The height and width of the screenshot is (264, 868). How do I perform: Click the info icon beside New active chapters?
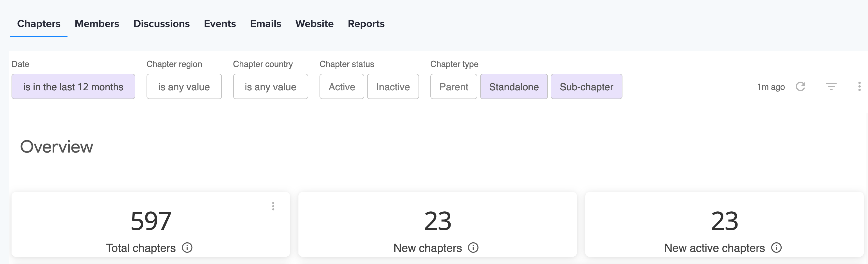coord(776,248)
